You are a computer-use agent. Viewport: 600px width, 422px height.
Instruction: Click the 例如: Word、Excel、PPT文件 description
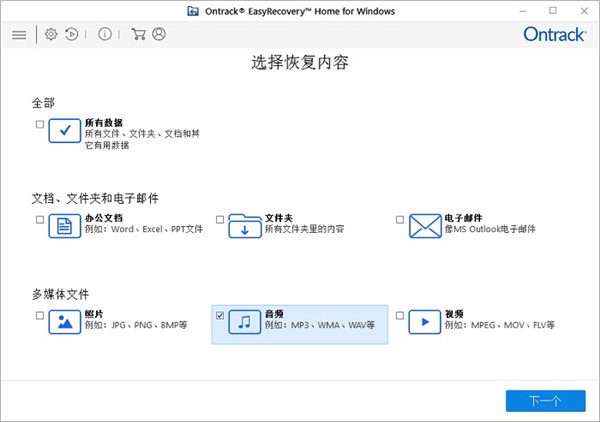(x=144, y=229)
